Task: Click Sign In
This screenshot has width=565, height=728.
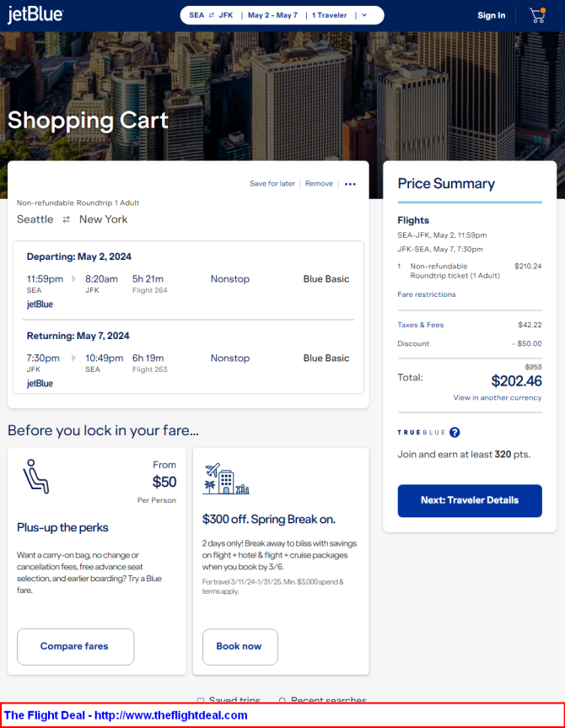Action: (492, 15)
